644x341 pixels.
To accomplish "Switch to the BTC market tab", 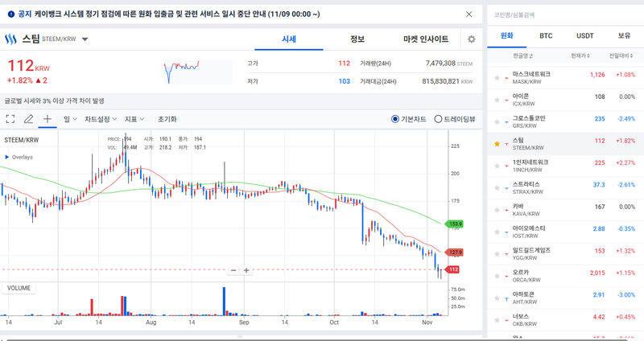I will pyautogui.click(x=546, y=36).
